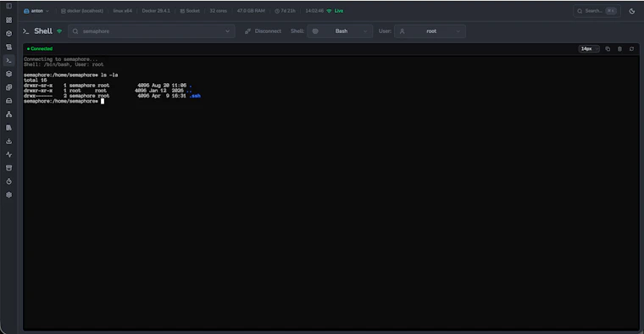Screen dimensions: 644x334
Task: Open the logs scroll icon in sidebar
Action: pos(8,47)
